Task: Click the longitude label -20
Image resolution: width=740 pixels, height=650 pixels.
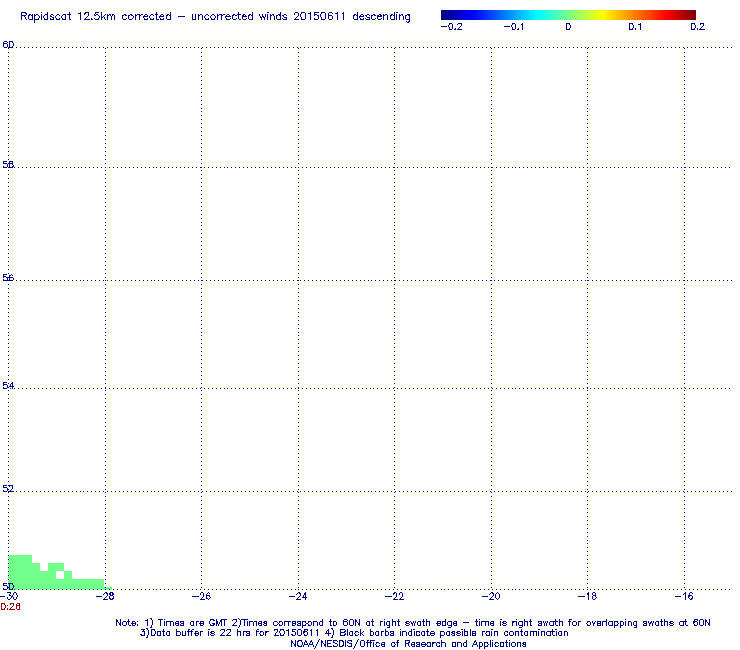Action: point(491,596)
